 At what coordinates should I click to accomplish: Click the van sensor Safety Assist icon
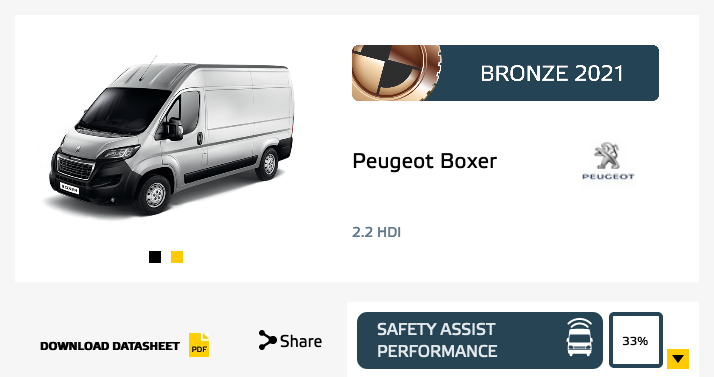coord(580,337)
